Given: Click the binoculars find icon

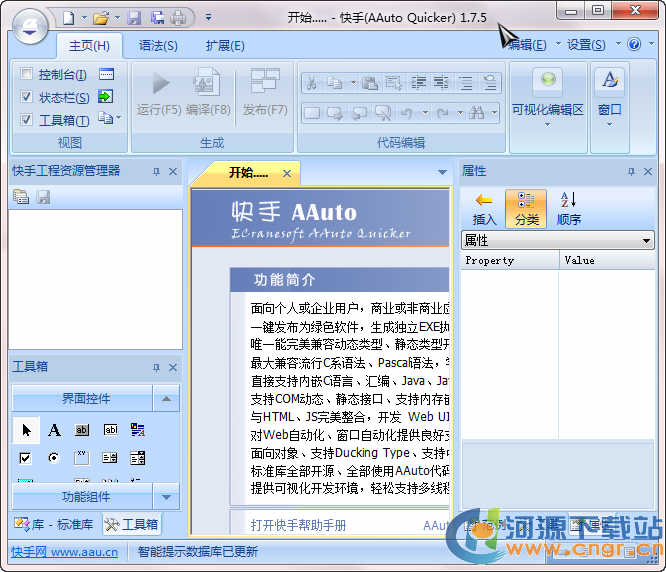Looking at the screenshot, I should point(476,113).
